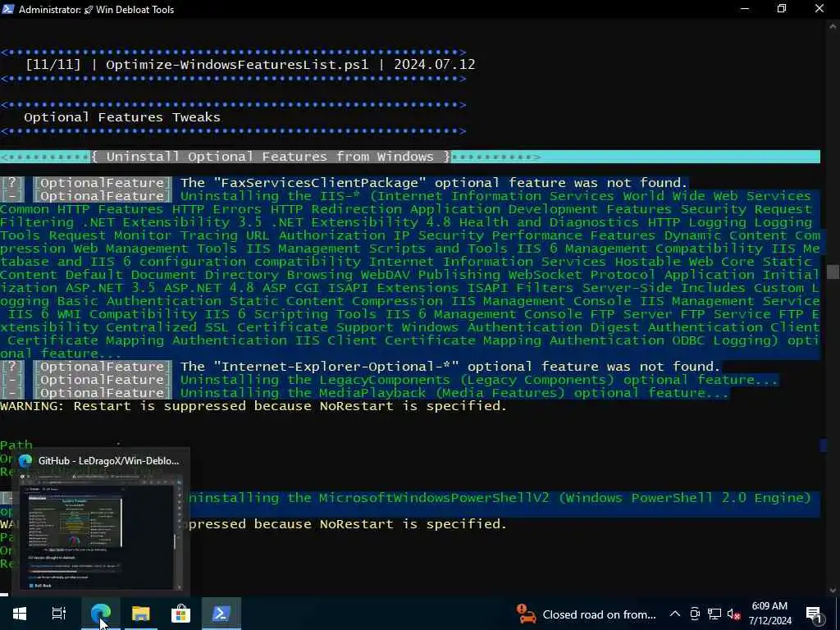The image size is (840, 630).
Task: Show hidden system tray icons
Action: (675, 614)
